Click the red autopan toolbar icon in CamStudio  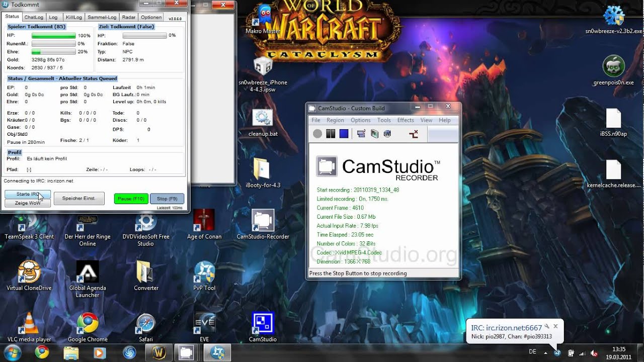coord(414,134)
